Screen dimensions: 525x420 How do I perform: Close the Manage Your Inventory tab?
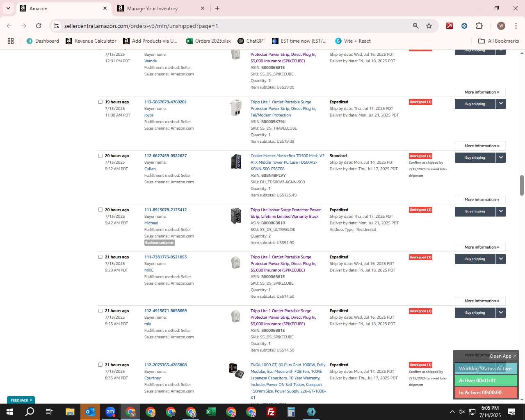(x=203, y=8)
